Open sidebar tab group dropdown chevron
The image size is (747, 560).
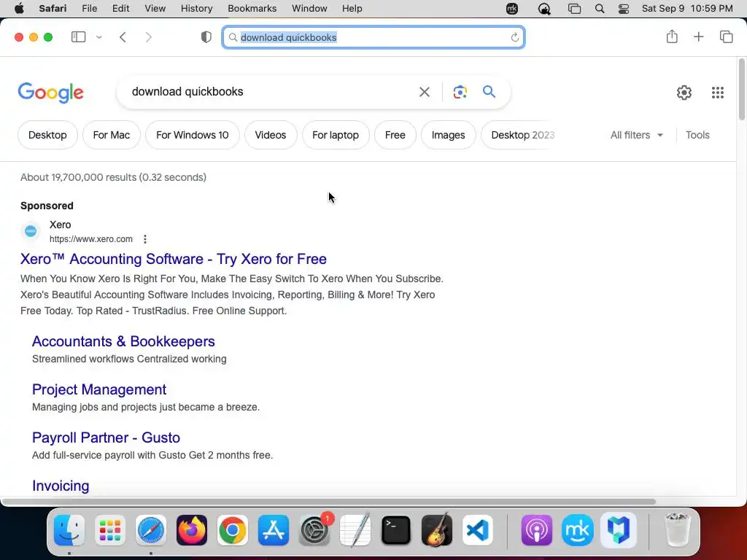point(99,37)
